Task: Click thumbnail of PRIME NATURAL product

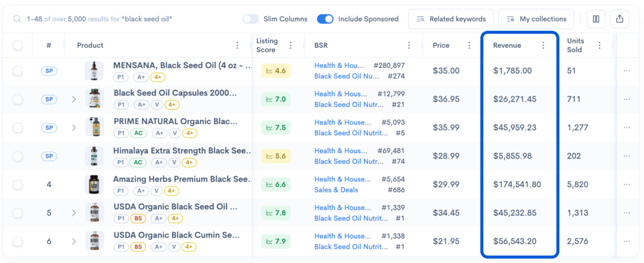Action: (94, 127)
